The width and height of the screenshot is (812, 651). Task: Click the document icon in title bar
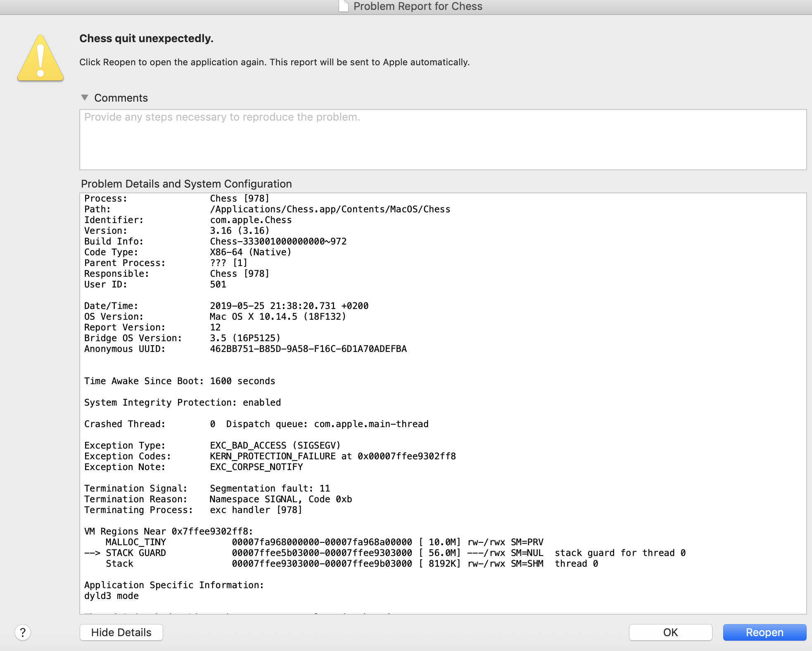[x=344, y=6]
